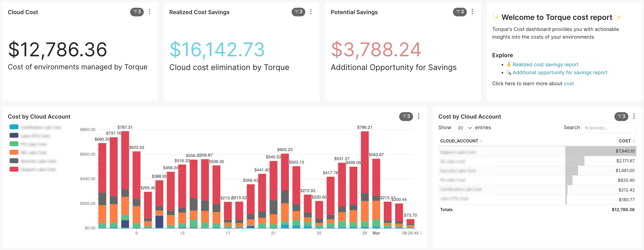Expand the bar chart panel three-dot options
The width and height of the screenshot is (644, 250).
[x=419, y=116]
